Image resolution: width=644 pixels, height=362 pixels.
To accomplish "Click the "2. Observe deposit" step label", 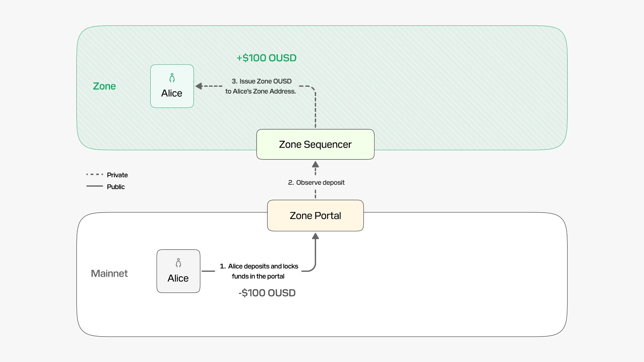I will (316, 183).
